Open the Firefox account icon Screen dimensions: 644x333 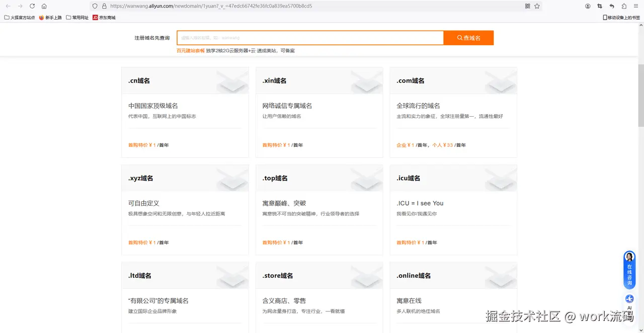(588, 6)
